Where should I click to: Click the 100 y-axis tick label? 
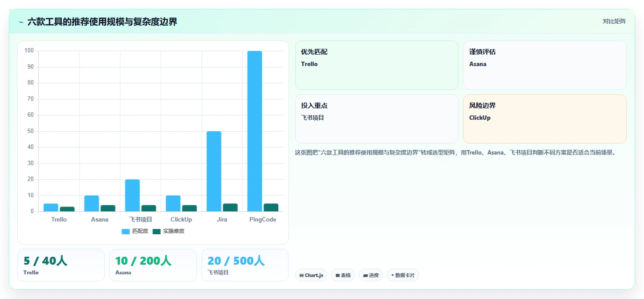29,51
